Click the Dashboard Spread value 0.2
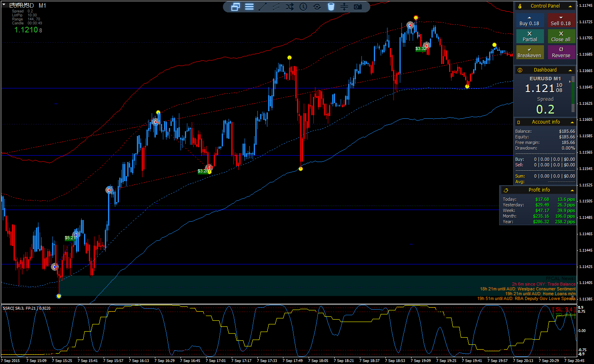 pyautogui.click(x=545, y=109)
